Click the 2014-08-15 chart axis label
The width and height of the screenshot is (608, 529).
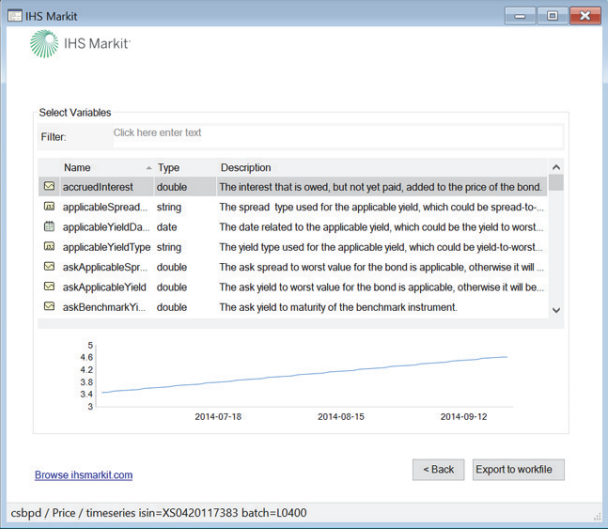(341, 417)
